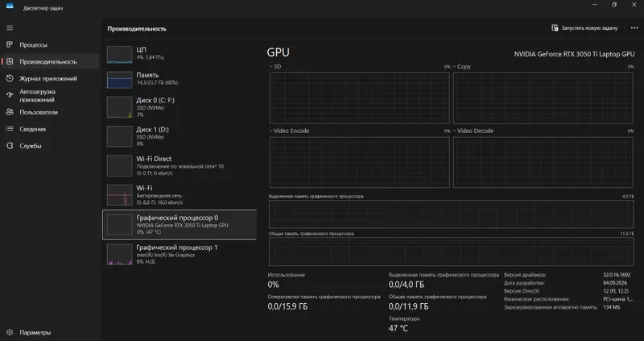The width and height of the screenshot is (644, 341).
Task: Open the Журнал приложений page
Action: click(x=49, y=78)
